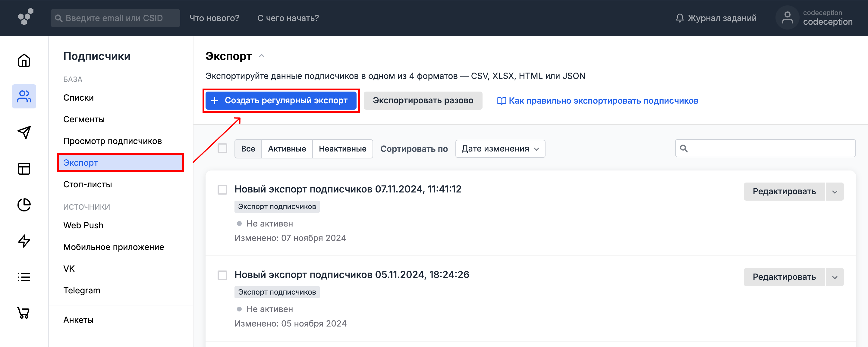The width and height of the screenshot is (868, 347).
Task: Switch to the Активные filter tab
Action: pyautogui.click(x=287, y=148)
